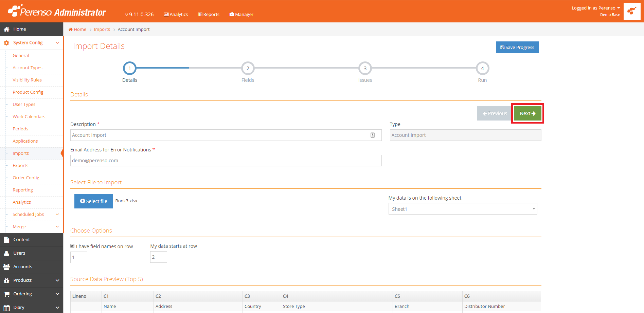
Task: Open Visibility Rules in sidebar
Action: coord(27,80)
